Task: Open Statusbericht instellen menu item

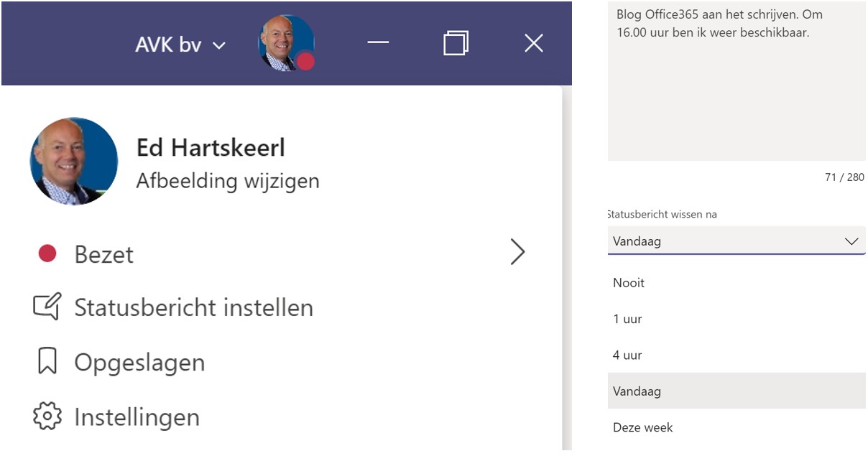Action: point(193,307)
